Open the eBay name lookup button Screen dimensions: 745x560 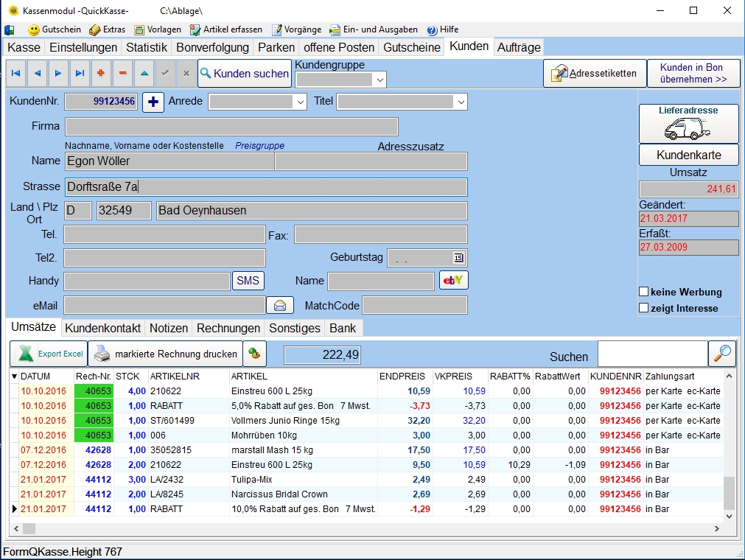click(453, 280)
